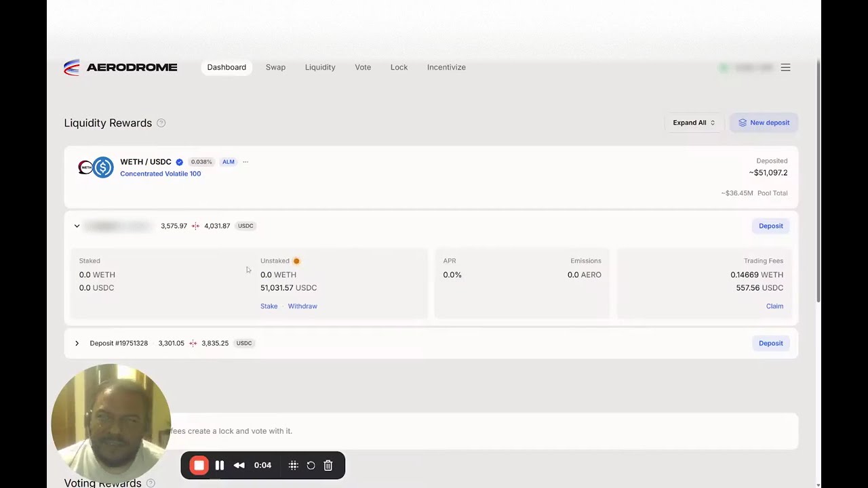
Task: Click the ~$36.45M Pool Total text
Action: [x=754, y=193]
